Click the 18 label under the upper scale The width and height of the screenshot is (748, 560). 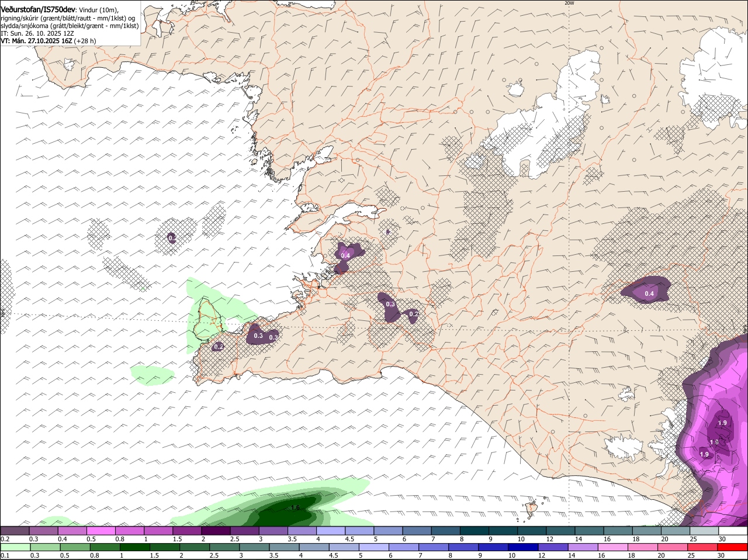coord(636,538)
